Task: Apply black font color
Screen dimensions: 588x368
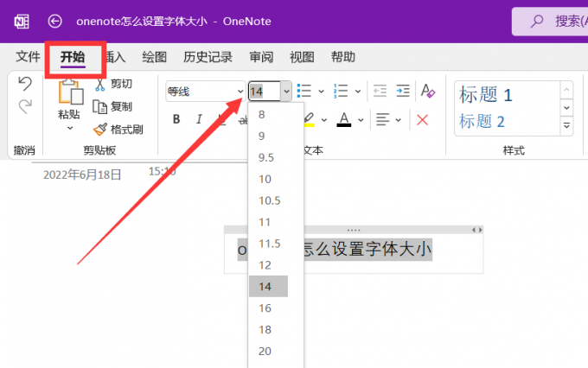Action: pos(344,120)
